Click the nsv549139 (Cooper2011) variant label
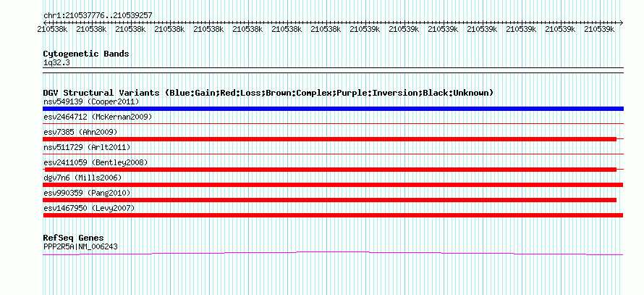 91,101
